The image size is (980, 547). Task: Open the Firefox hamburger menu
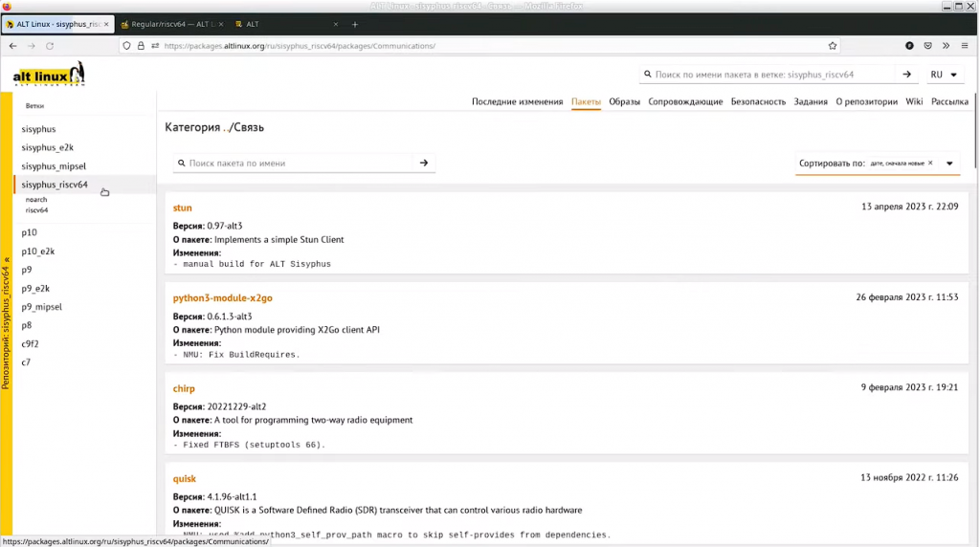[x=965, y=46]
